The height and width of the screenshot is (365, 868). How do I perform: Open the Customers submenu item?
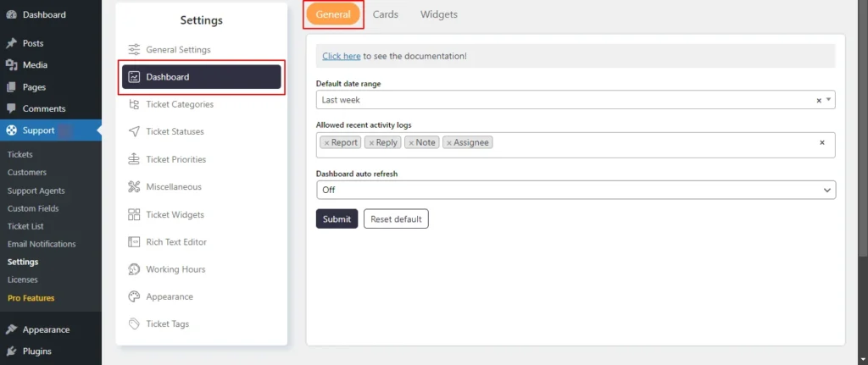pyautogui.click(x=27, y=173)
